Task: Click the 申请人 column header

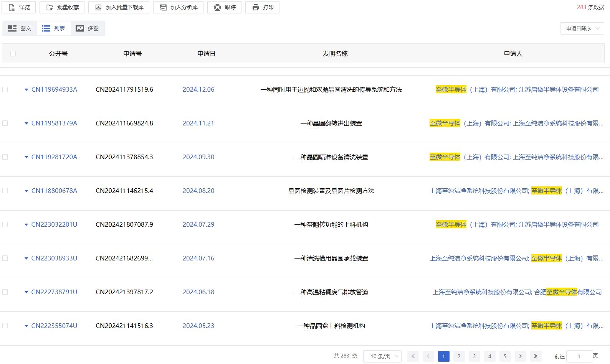Action: 513,54
